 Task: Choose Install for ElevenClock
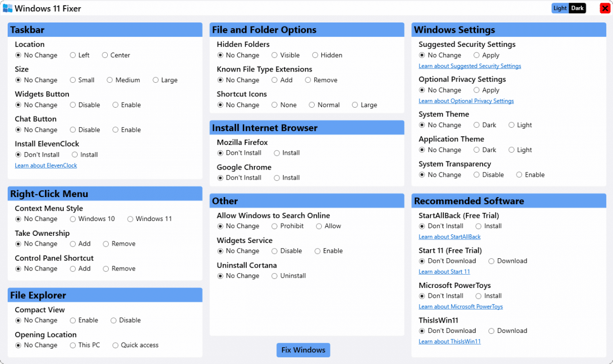[75, 154]
